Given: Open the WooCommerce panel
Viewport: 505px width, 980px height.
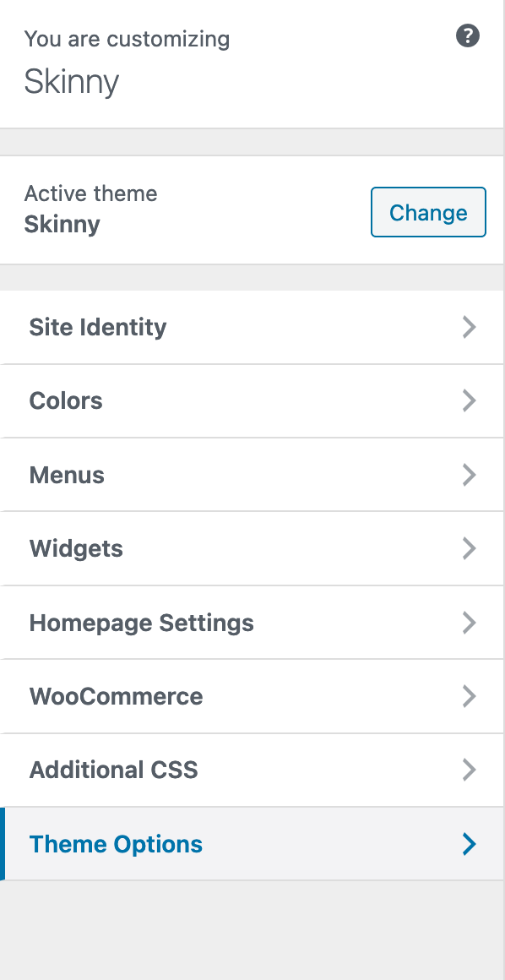Looking at the screenshot, I should pos(250,696).
